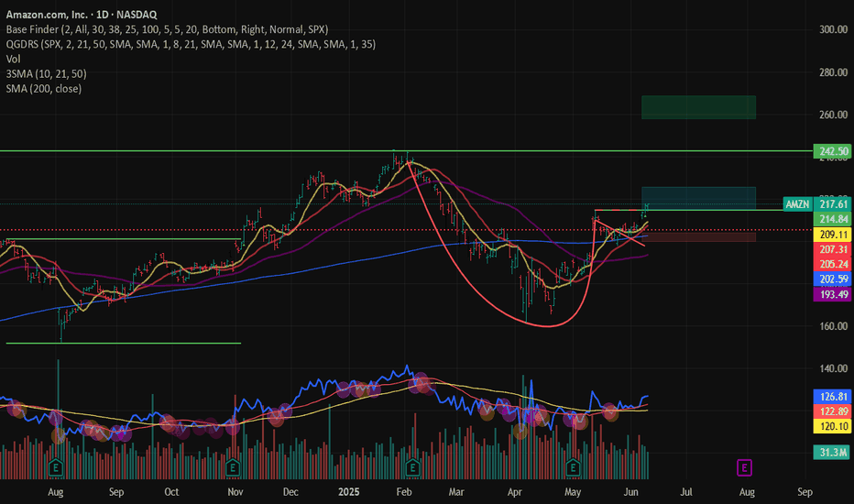Viewport: 854px width, 504px height.
Task: Select the dark green target zone rectangle
Action: pyautogui.click(x=698, y=107)
